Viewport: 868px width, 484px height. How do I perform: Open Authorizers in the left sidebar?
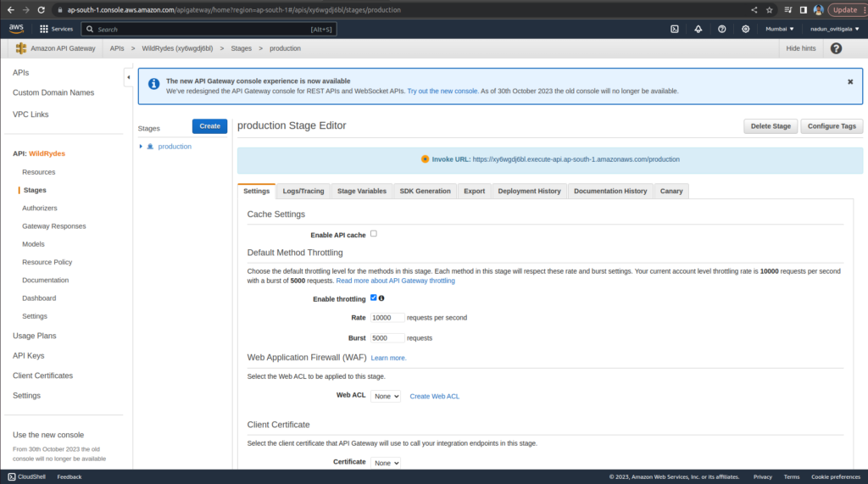[x=39, y=209]
